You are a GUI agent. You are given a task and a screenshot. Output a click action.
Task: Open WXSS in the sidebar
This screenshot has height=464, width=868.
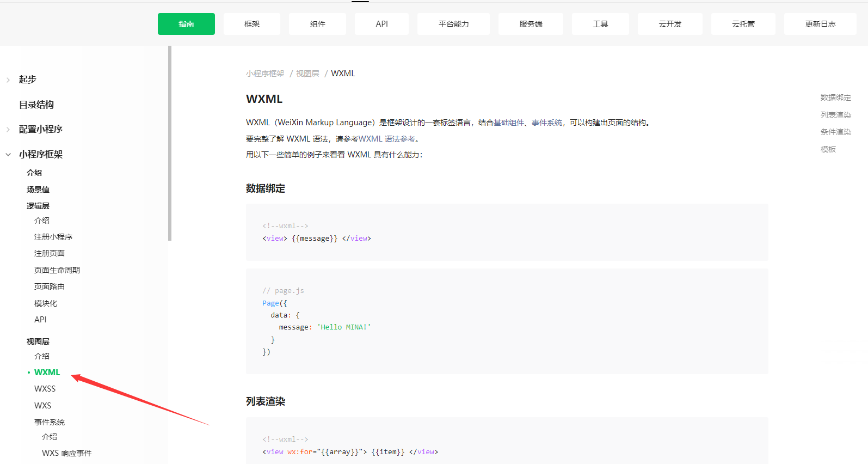point(45,389)
